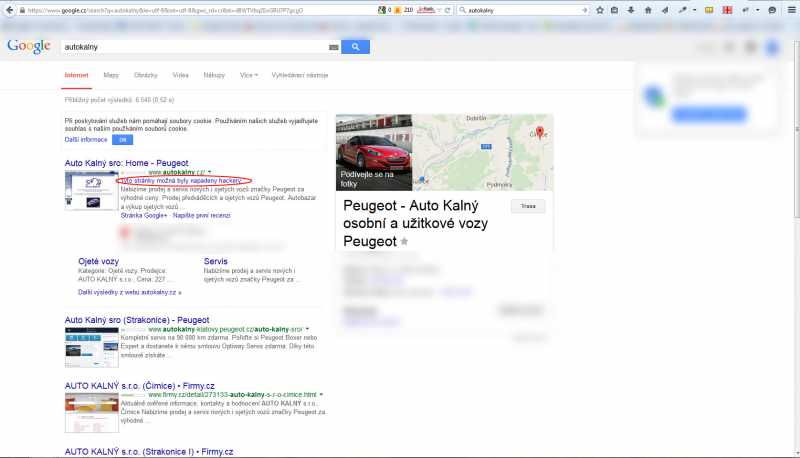Open the Firefox downloads arrow icon

point(630,10)
